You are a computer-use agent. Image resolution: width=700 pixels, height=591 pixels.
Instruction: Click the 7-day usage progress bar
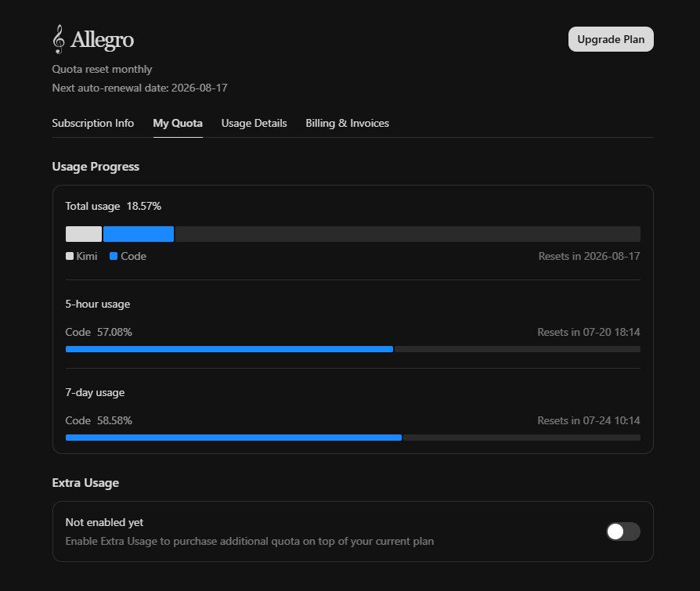(352, 438)
